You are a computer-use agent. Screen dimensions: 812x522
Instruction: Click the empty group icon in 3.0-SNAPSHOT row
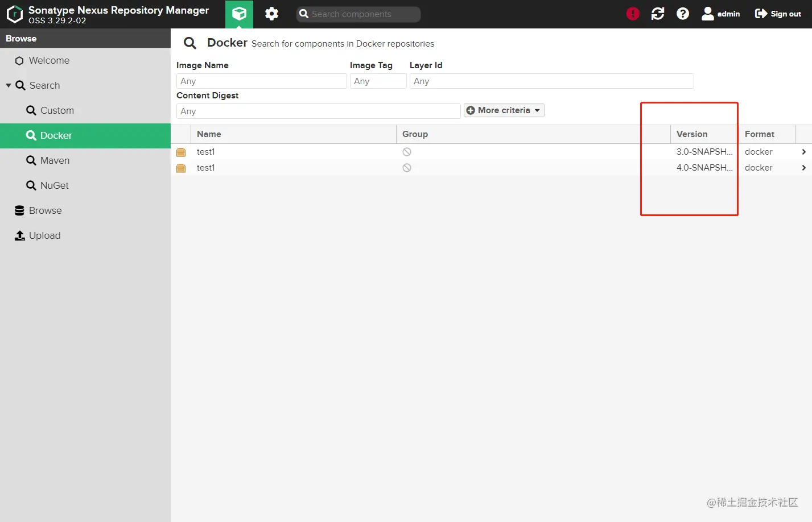pyautogui.click(x=407, y=152)
